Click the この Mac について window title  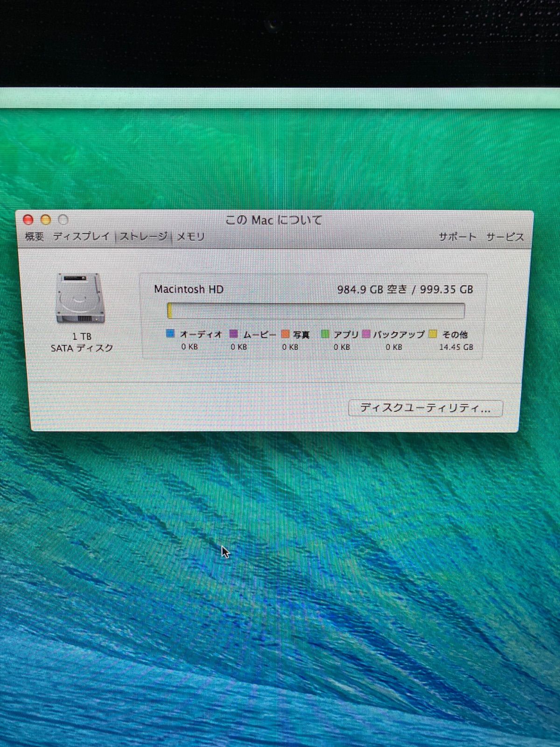[x=274, y=220]
